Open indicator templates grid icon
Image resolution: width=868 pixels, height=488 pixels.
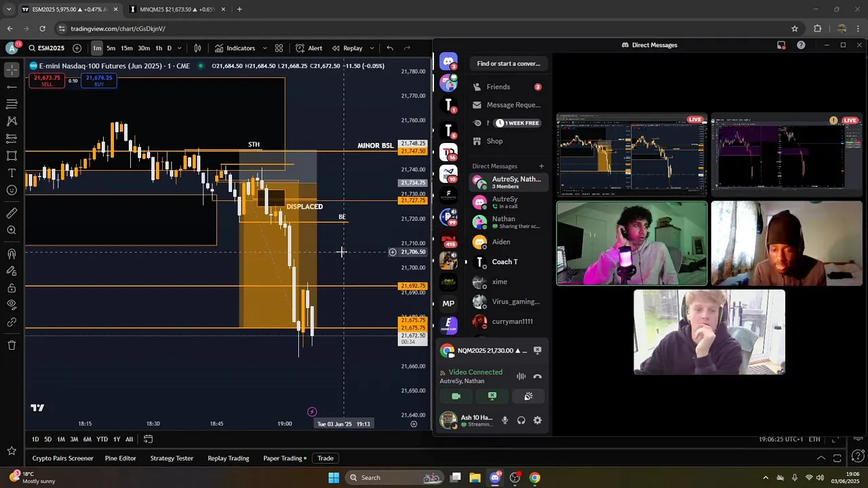click(x=279, y=48)
